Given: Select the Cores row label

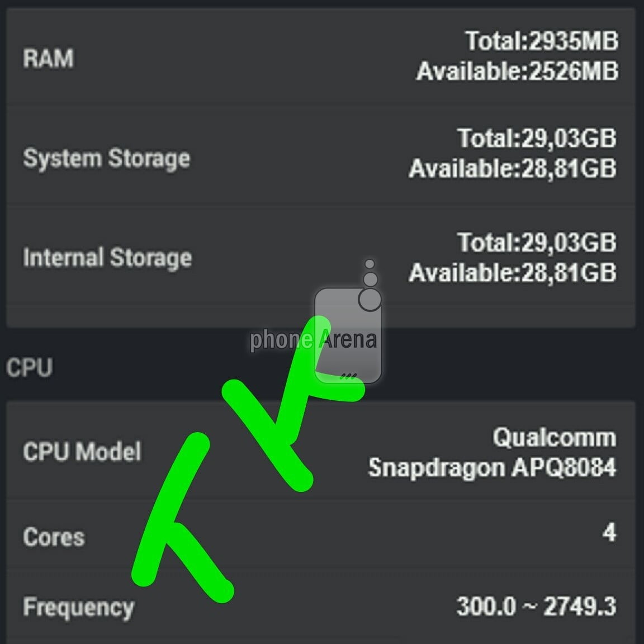Looking at the screenshot, I should point(54,537).
